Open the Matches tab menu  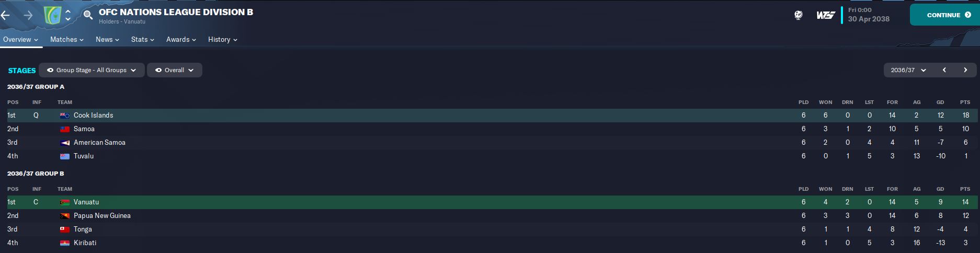coord(66,40)
